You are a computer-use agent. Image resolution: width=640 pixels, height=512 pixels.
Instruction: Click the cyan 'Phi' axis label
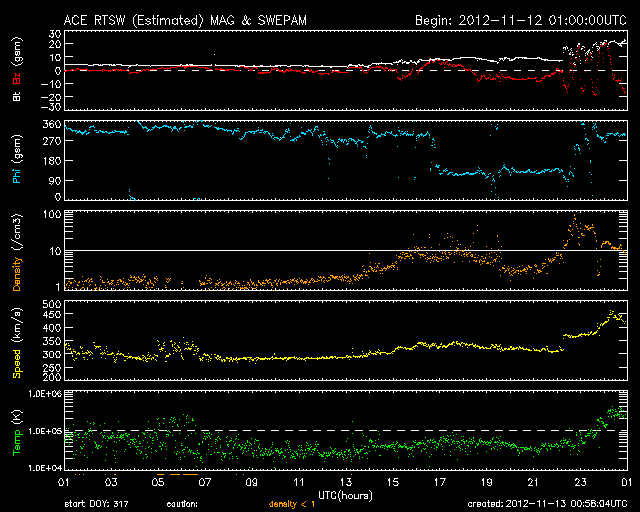pos(17,176)
